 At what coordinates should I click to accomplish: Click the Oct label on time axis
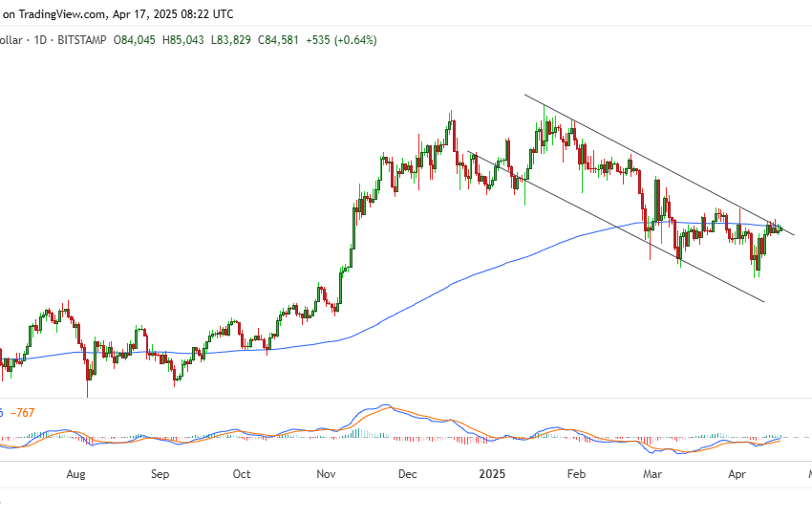(242, 474)
